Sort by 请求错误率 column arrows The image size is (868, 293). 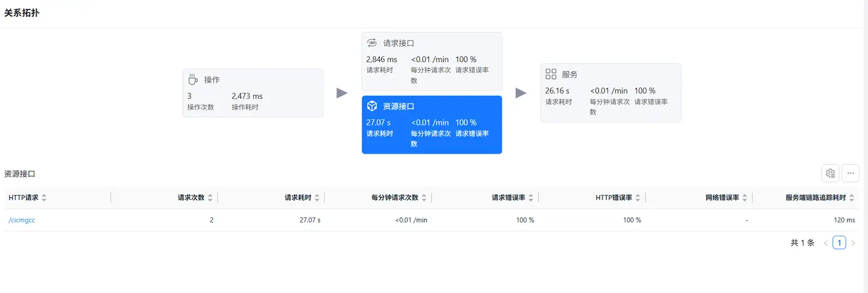click(x=530, y=198)
